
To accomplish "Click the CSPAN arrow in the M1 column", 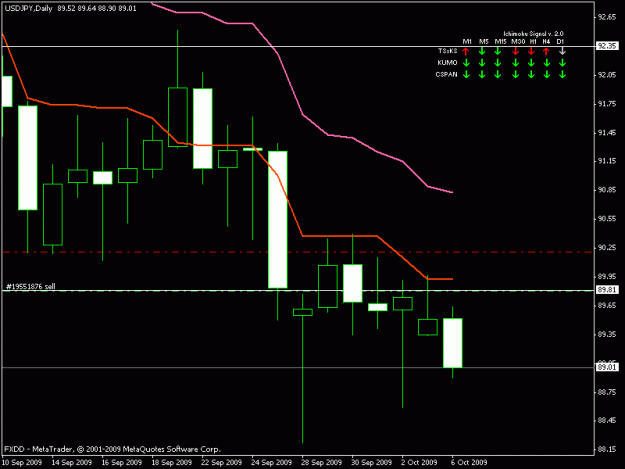I will pyautogui.click(x=466, y=75).
